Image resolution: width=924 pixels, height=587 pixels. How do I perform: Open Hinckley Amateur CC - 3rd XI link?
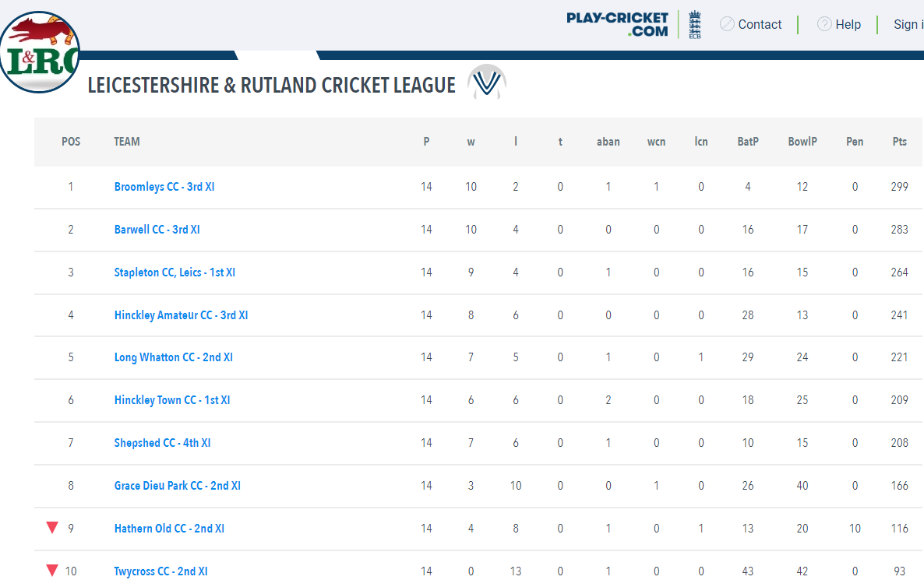tap(181, 315)
